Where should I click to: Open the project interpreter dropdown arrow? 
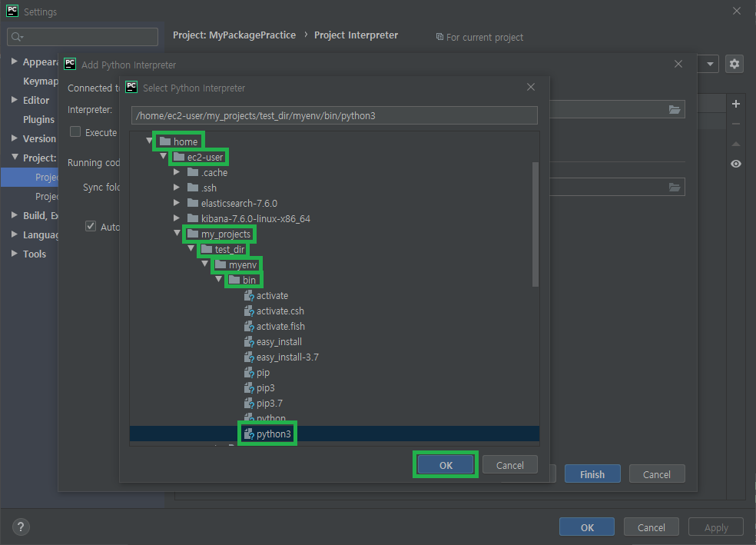pos(710,64)
